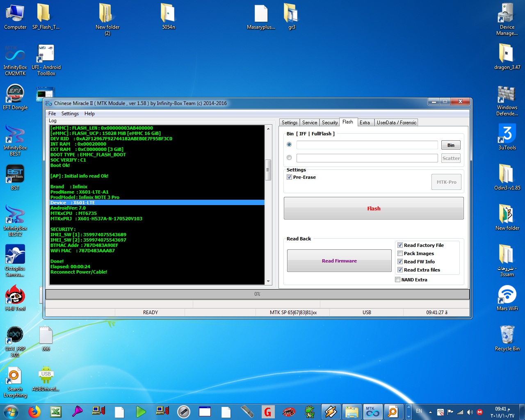This screenshot has height=420, width=525.
Task: Click the Scatter file path field
Action: click(367, 158)
